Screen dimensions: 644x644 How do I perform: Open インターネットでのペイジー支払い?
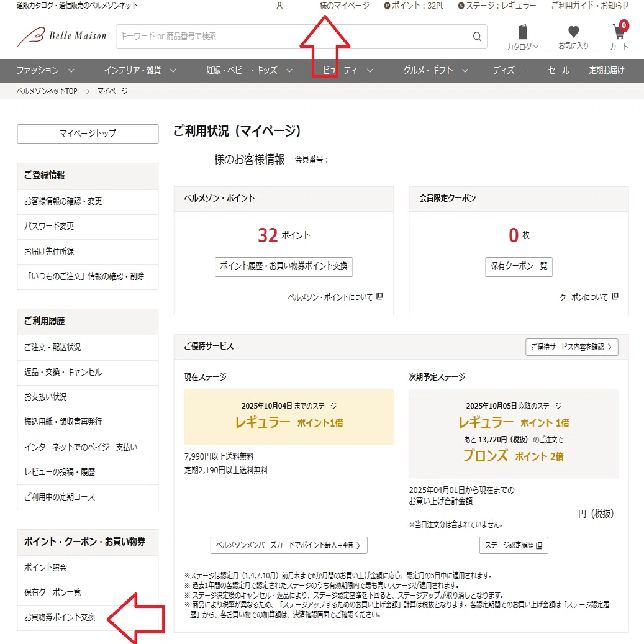[88, 447]
